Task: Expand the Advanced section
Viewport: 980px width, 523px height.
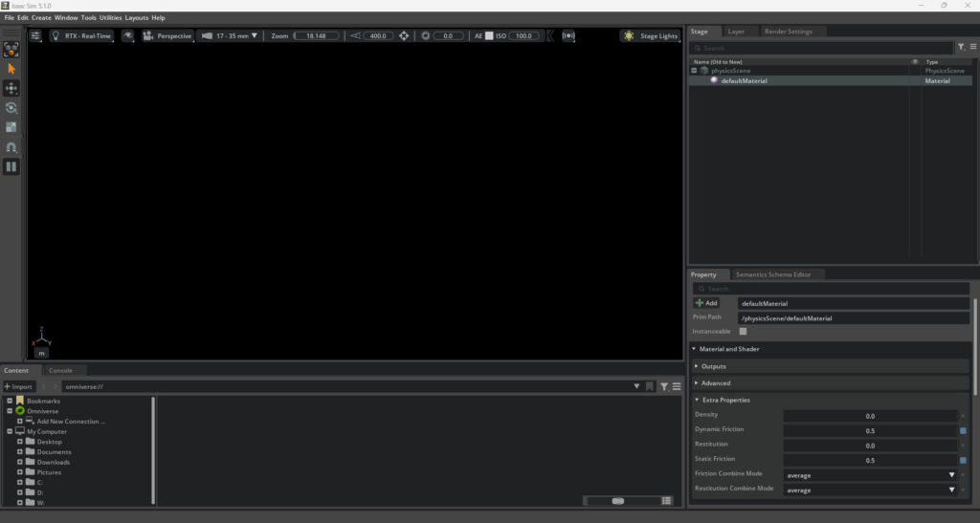Action: [x=715, y=383]
